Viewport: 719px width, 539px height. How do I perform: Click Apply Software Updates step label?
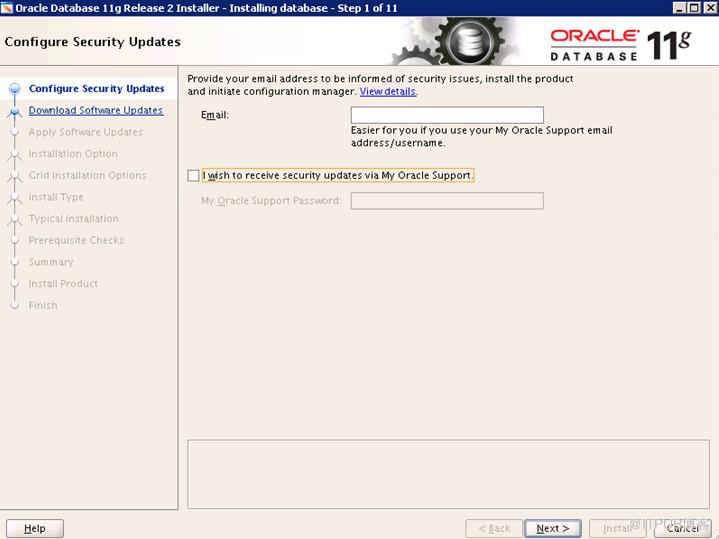86,132
